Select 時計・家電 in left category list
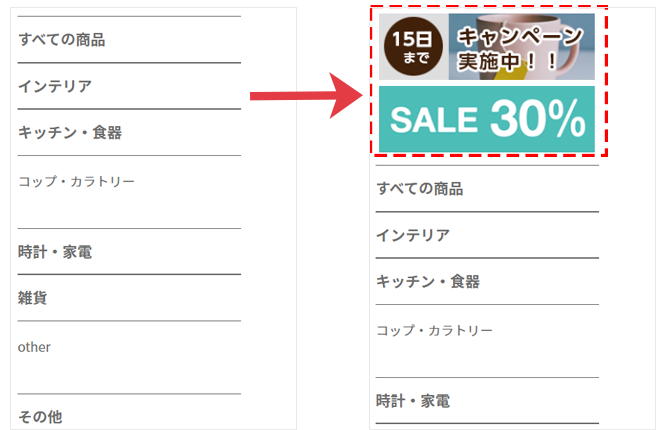Screen dimensions: 670x430 click(x=55, y=252)
